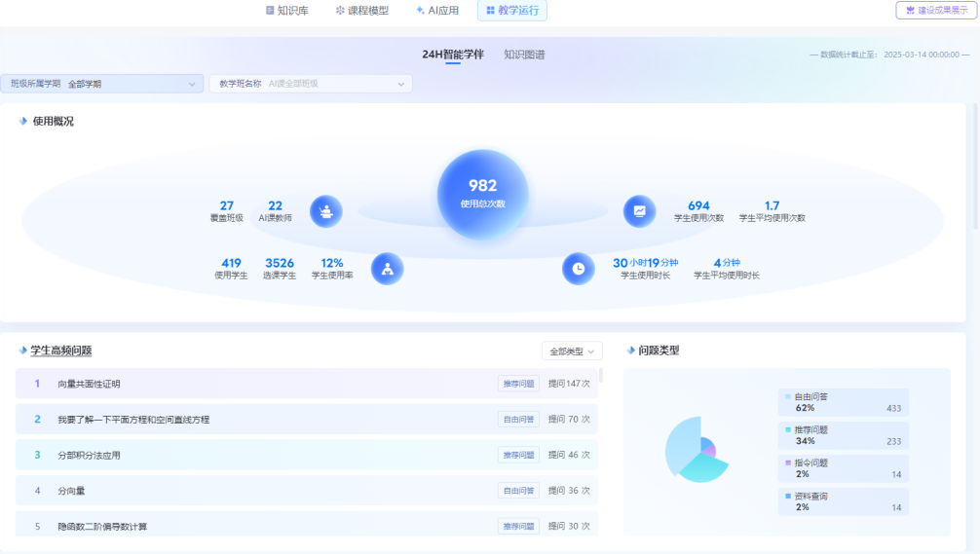Click the clock icon beside 学生使用时长
The height and width of the screenshot is (554, 980).
pyautogui.click(x=578, y=269)
